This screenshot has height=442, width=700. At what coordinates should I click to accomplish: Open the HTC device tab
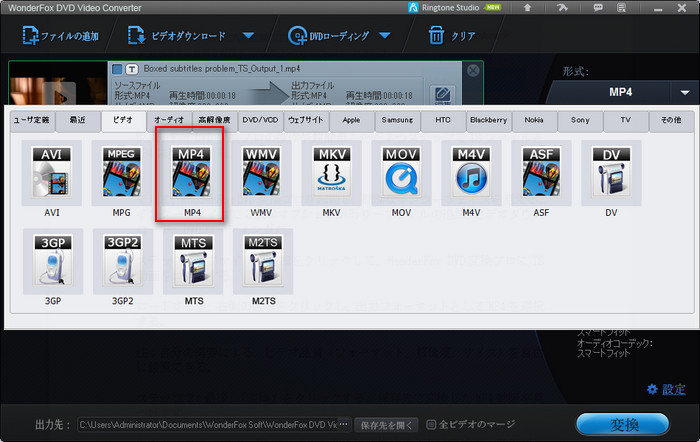coord(443,121)
